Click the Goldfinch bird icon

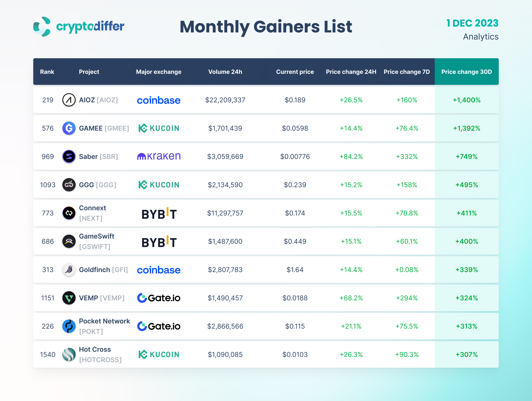pyautogui.click(x=69, y=270)
